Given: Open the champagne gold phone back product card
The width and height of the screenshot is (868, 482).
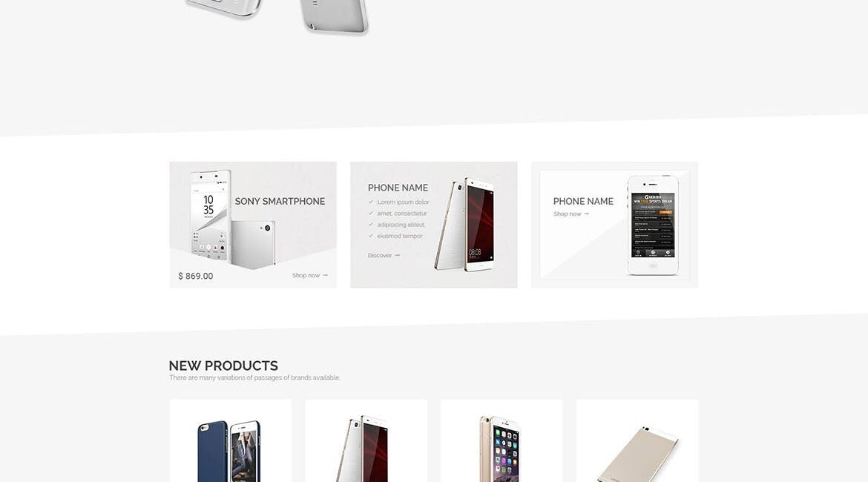Looking at the screenshot, I should [637, 440].
